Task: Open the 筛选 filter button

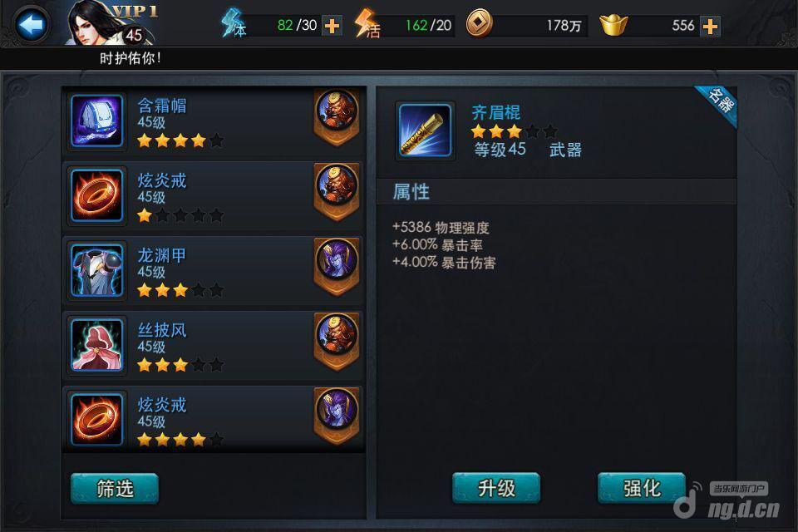Action: point(115,488)
